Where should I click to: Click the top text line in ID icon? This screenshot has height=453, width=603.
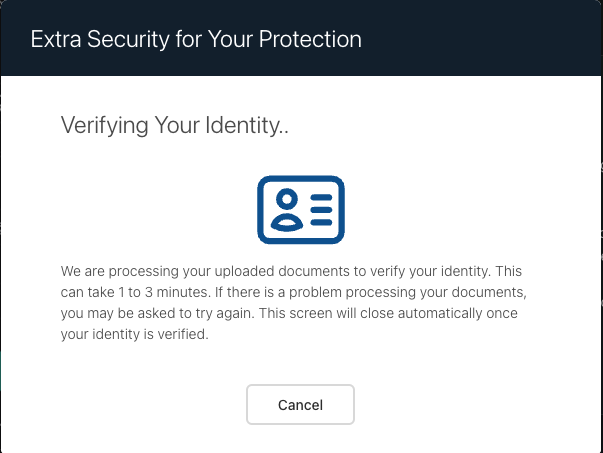(321, 198)
